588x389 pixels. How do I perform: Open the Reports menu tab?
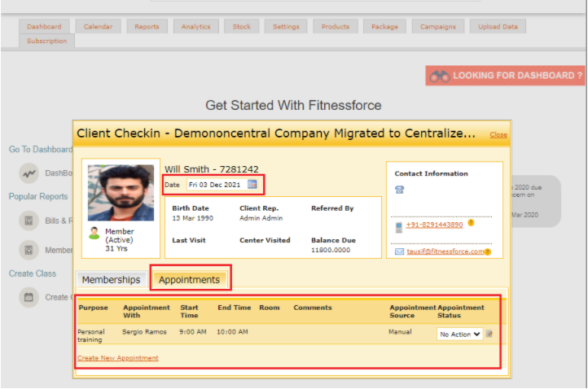pos(147,27)
